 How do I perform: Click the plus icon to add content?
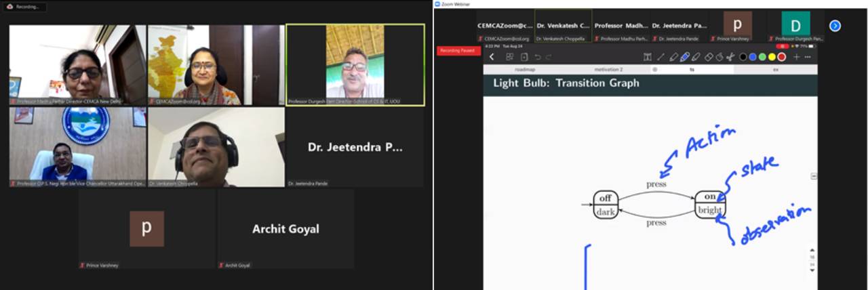click(x=797, y=57)
